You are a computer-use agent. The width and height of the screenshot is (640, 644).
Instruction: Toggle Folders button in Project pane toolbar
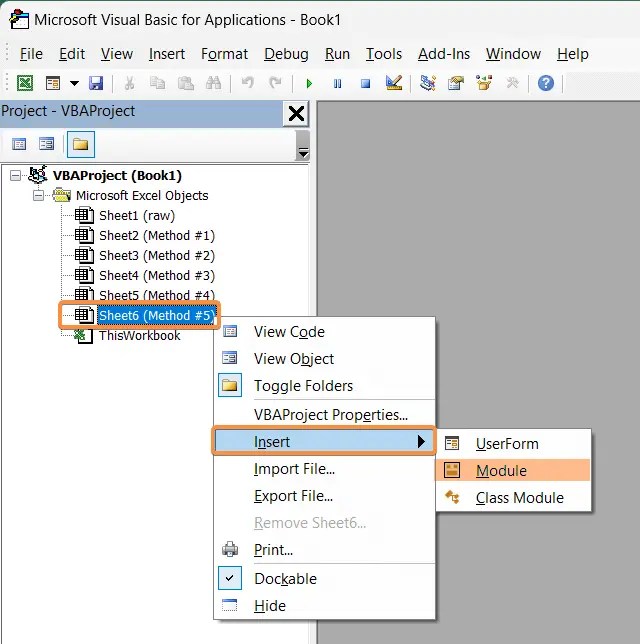pos(81,144)
